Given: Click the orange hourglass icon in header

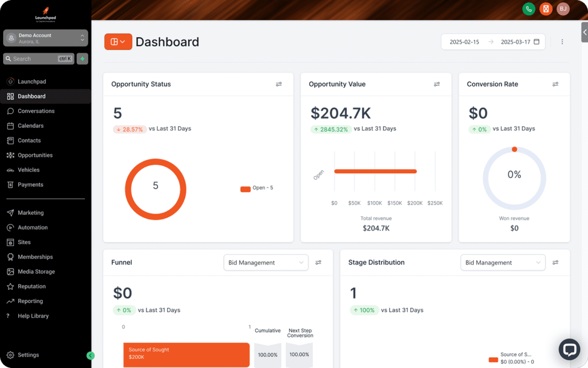Looking at the screenshot, I should point(546,9).
